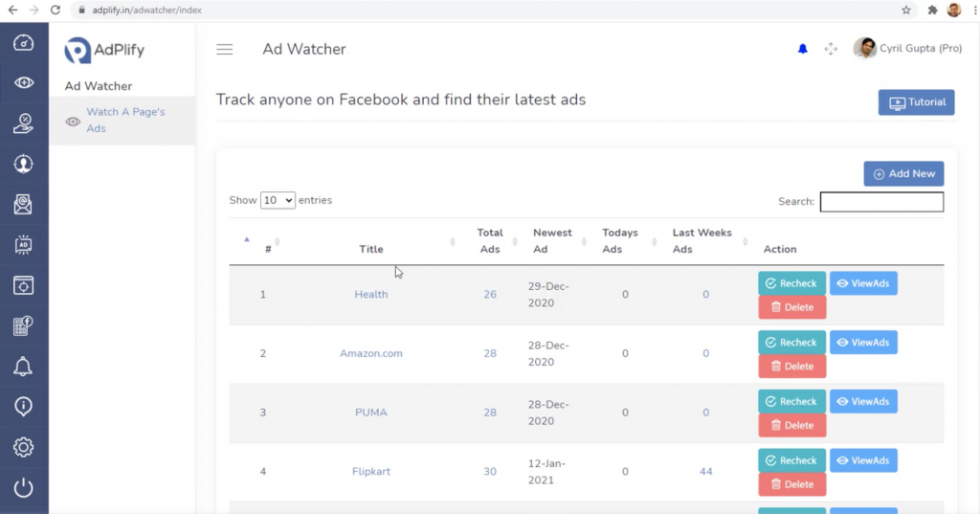Delete the PUMA row entry
980x514 pixels.
pos(791,425)
